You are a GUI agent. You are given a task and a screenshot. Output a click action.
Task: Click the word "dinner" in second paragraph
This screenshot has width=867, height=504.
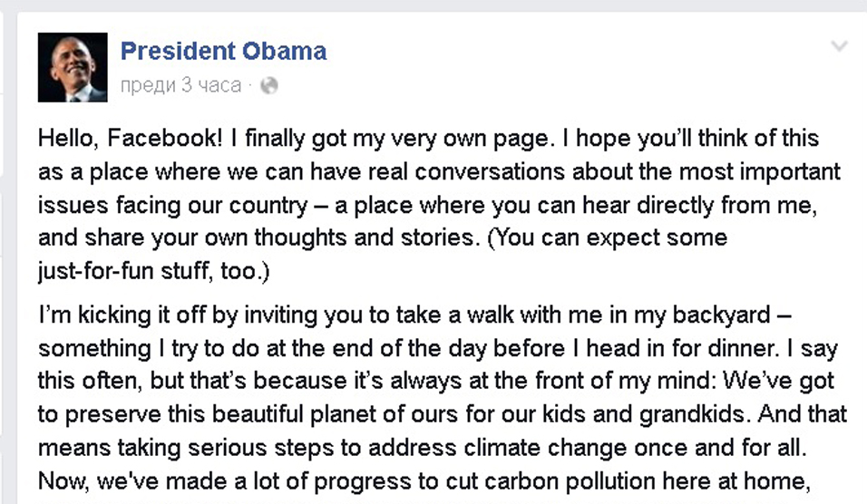click(737, 349)
